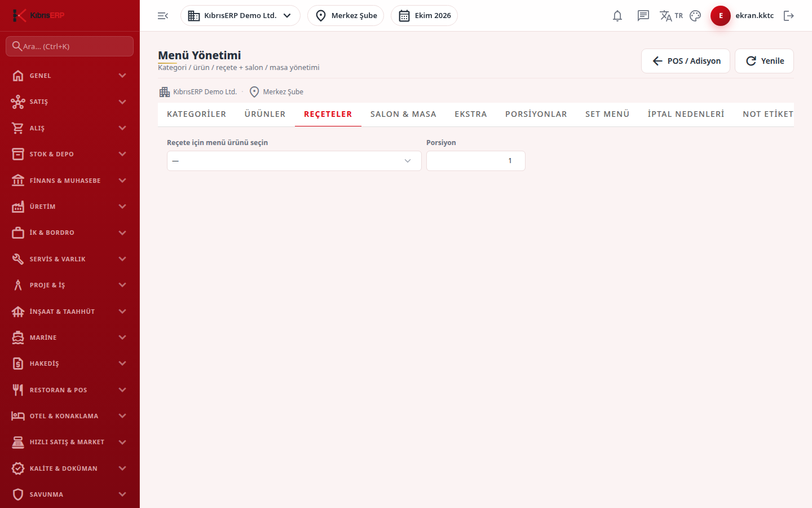
Task: Open the recipe menu item dropdown
Action: click(294, 161)
